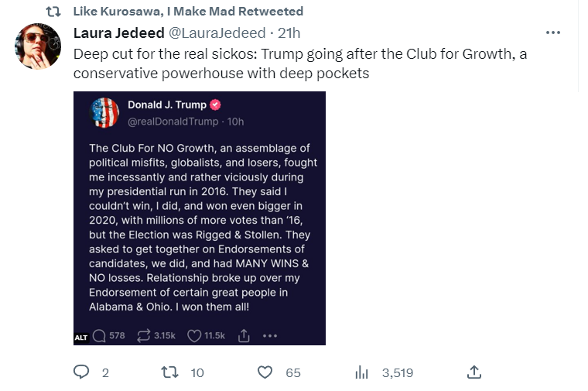Like the tweet with heart icon
The height and width of the screenshot is (391, 588).
[x=265, y=372]
